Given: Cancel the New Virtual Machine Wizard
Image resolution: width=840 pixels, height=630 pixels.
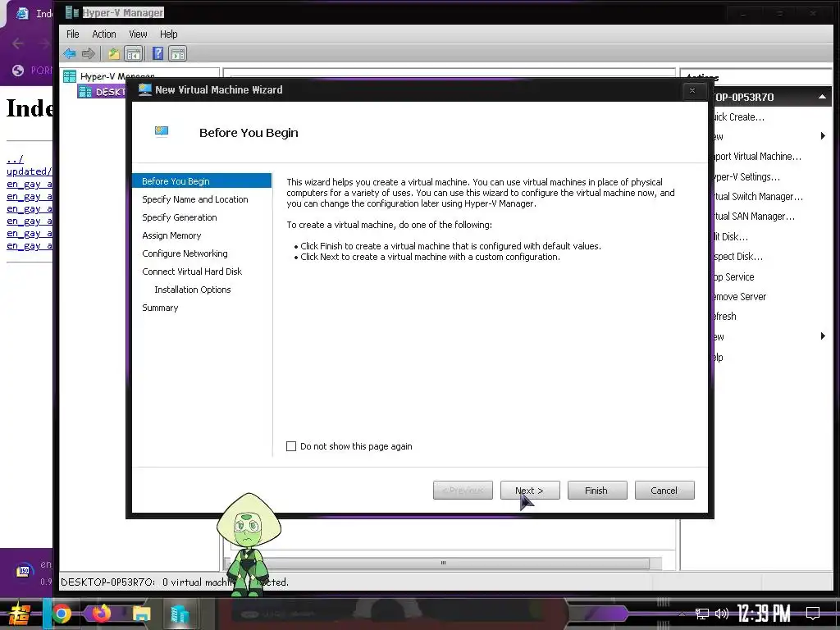Looking at the screenshot, I should coord(664,491).
